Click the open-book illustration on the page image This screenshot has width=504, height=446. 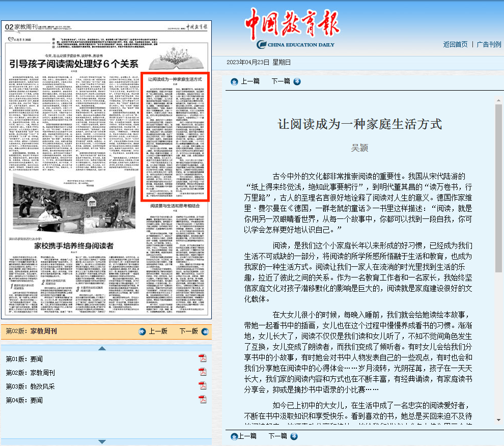[176, 59]
